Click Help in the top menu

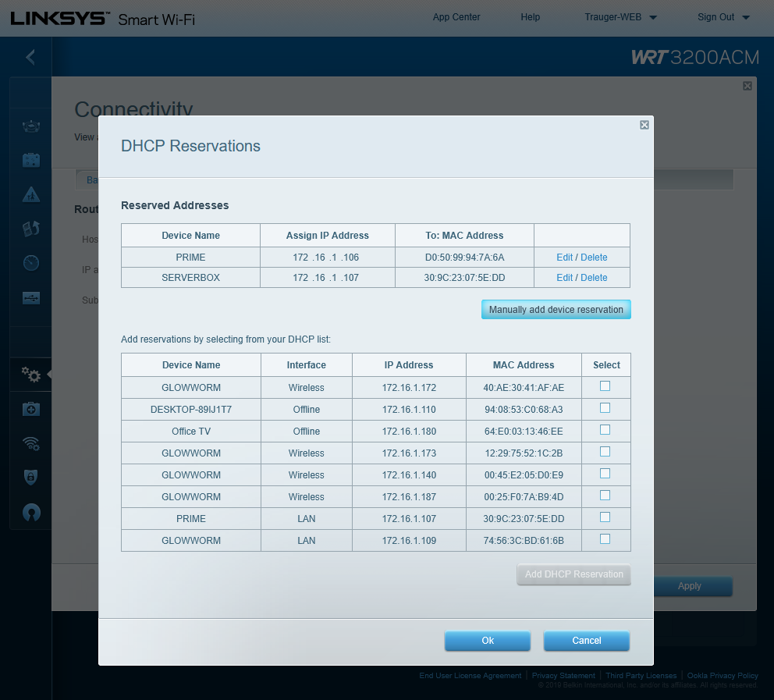pos(531,17)
